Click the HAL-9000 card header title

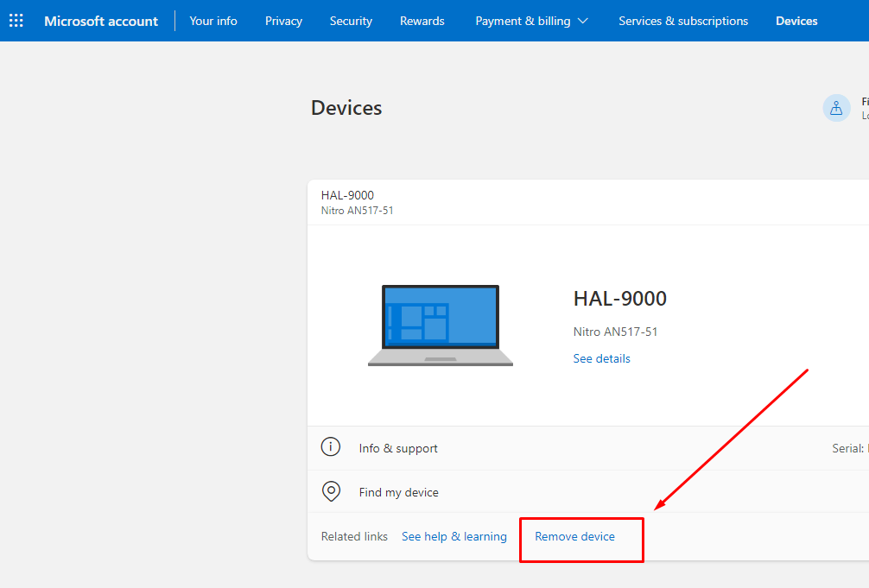(x=347, y=195)
